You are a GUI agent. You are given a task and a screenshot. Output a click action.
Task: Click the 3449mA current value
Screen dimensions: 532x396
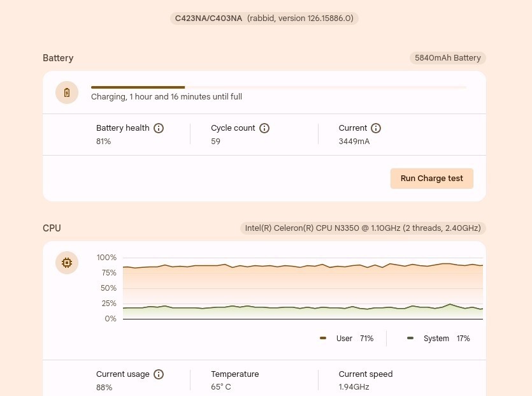coord(354,142)
